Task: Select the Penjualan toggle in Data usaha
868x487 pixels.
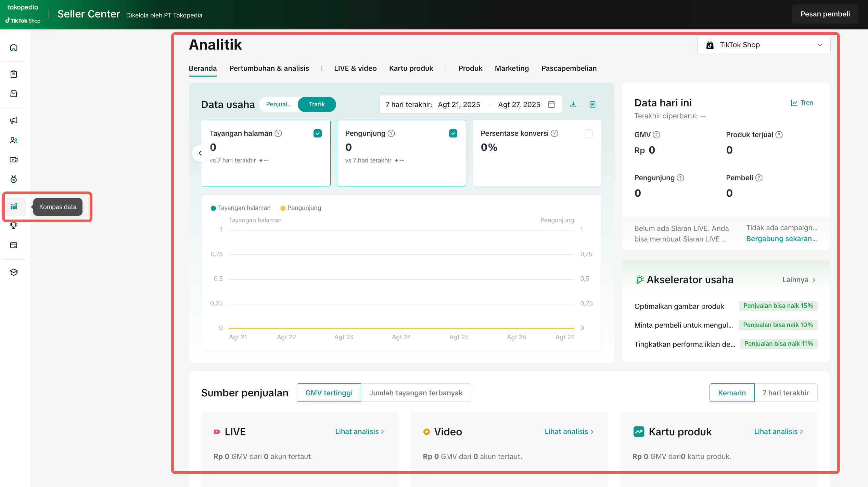Action: 279,104
